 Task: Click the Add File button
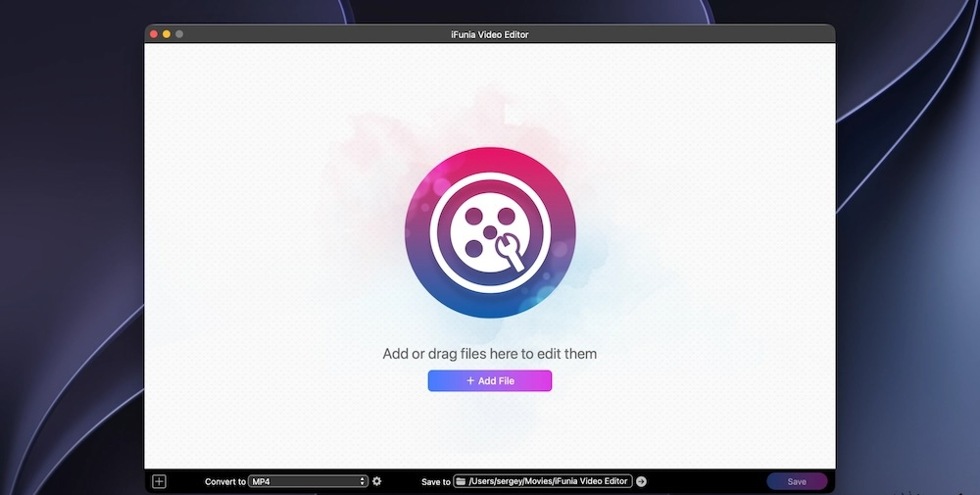pos(490,380)
